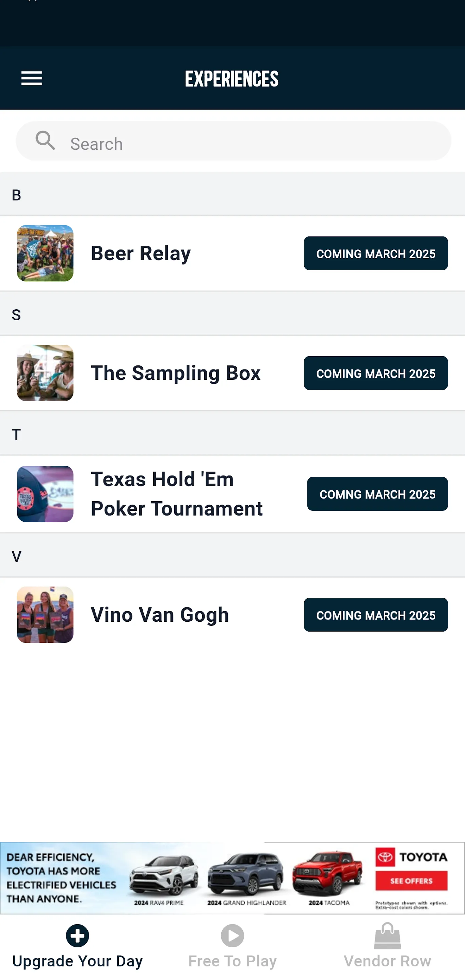Select the Beer Relay title
465x980 pixels.
(141, 254)
